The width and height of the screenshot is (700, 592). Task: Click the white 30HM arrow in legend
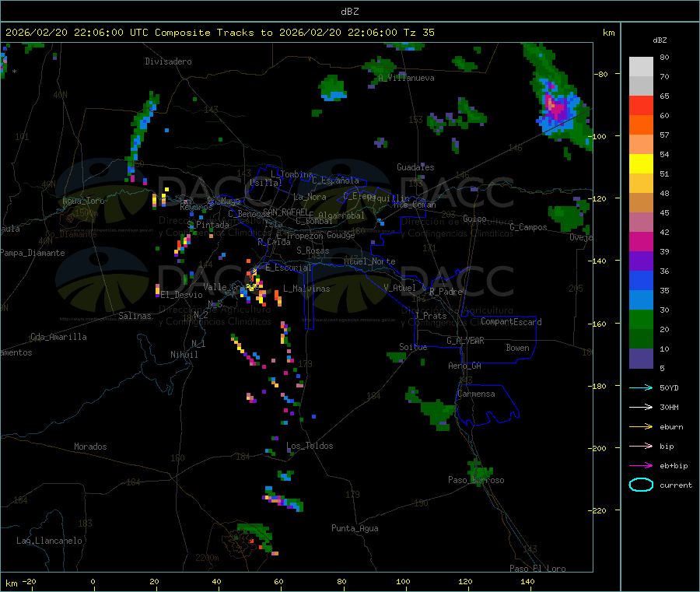click(x=641, y=407)
